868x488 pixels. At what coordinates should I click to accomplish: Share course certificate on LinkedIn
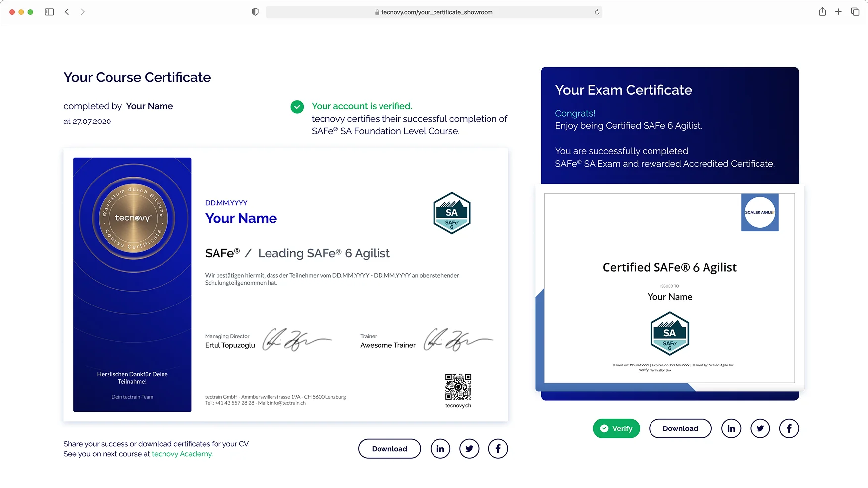(440, 449)
